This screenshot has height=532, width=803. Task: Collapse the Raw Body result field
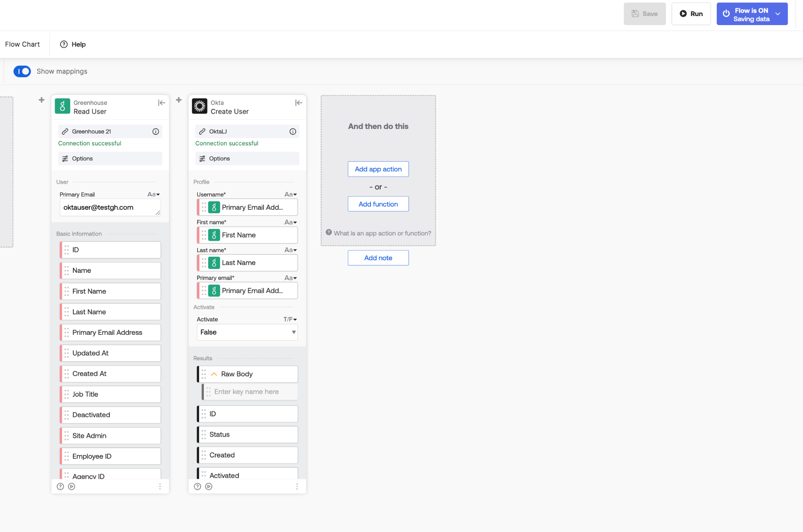(x=214, y=374)
